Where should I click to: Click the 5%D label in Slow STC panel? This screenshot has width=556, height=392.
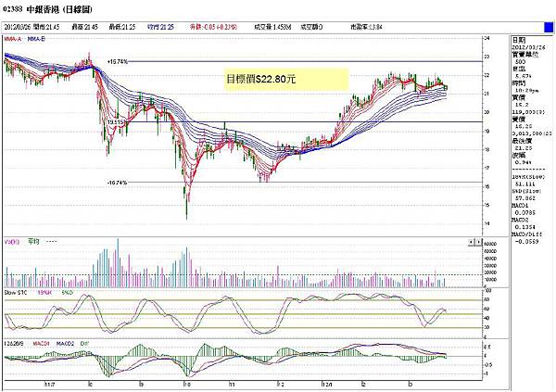pyautogui.click(x=67, y=292)
